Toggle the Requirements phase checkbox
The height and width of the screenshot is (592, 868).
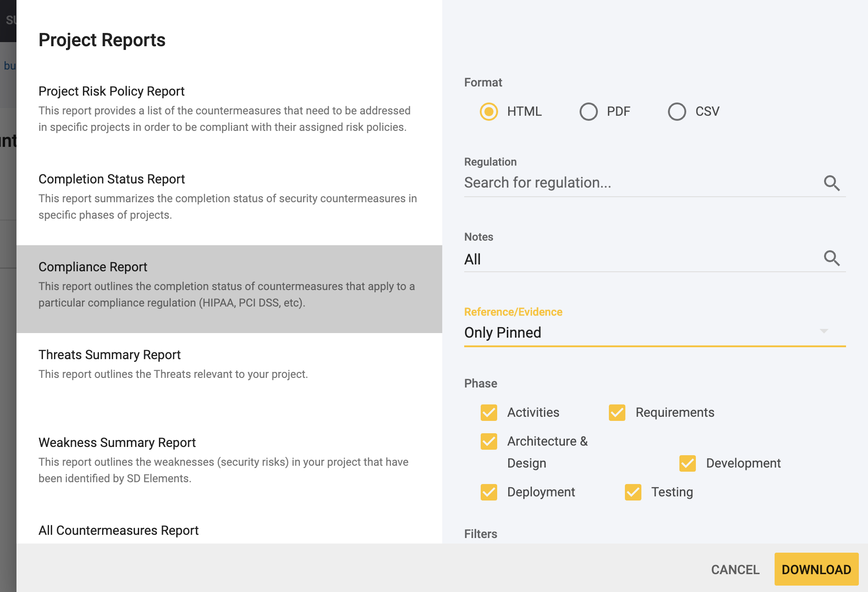(x=617, y=413)
